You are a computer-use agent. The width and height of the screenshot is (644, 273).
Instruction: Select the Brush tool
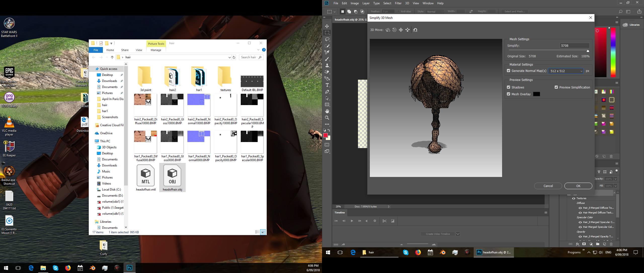pyautogui.click(x=327, y=59)
